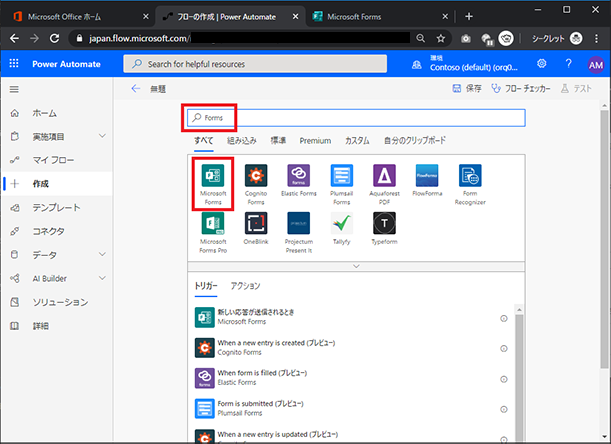Screen dimensions: 611x444
Task: Select the Form Recognizer connector icon
Action: (x=470, y=175)
